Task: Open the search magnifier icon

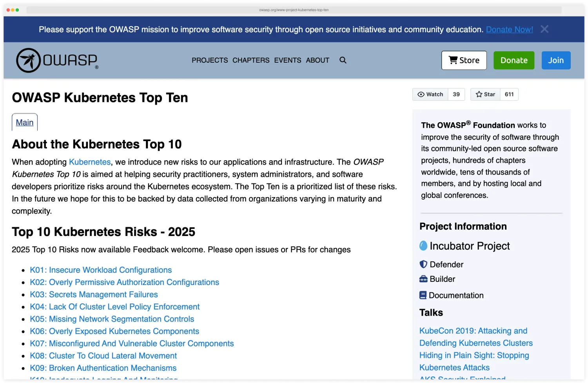Action: tap(343, 60)
